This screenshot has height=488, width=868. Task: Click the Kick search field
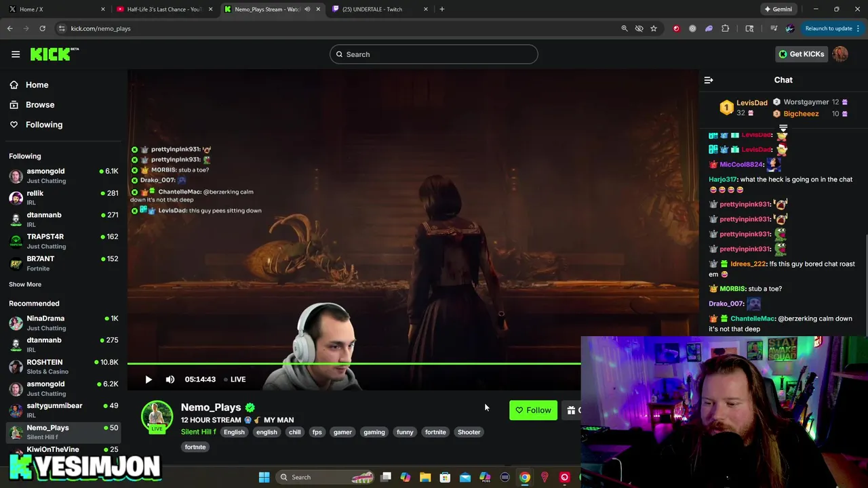(434, 54)
